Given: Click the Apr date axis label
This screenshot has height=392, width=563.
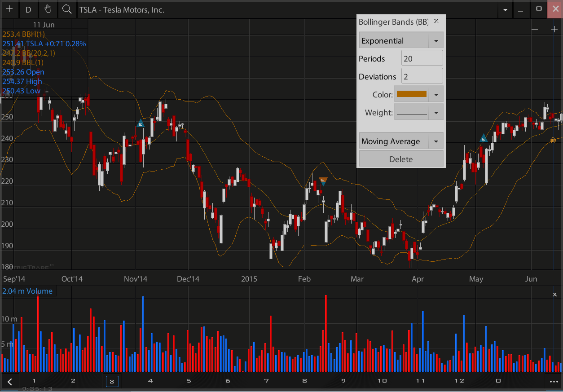Looking at the screenshot, I should coord(418,279).
